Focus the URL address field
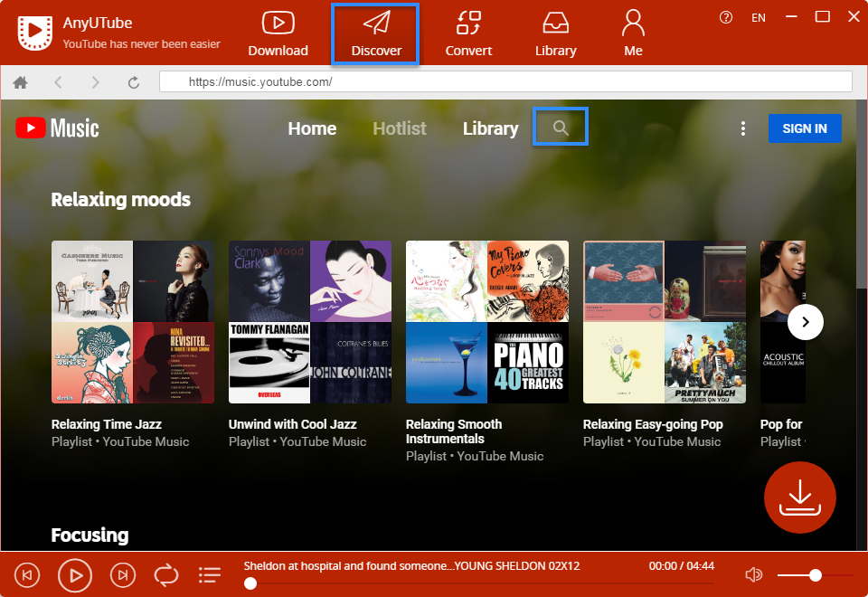 pos(505,81)
